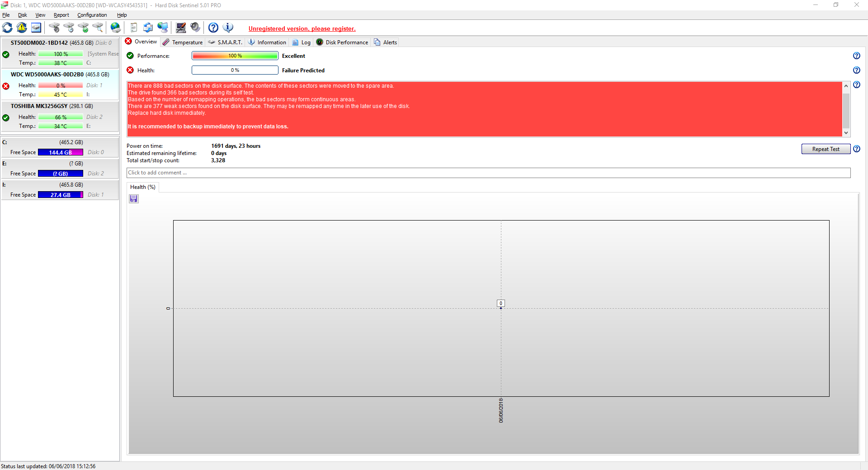Image resolution: width=868 pixels, height=470 pixels.
Task: Click the blue info bubble About toolbar icon
Action: tap(228, 28)
